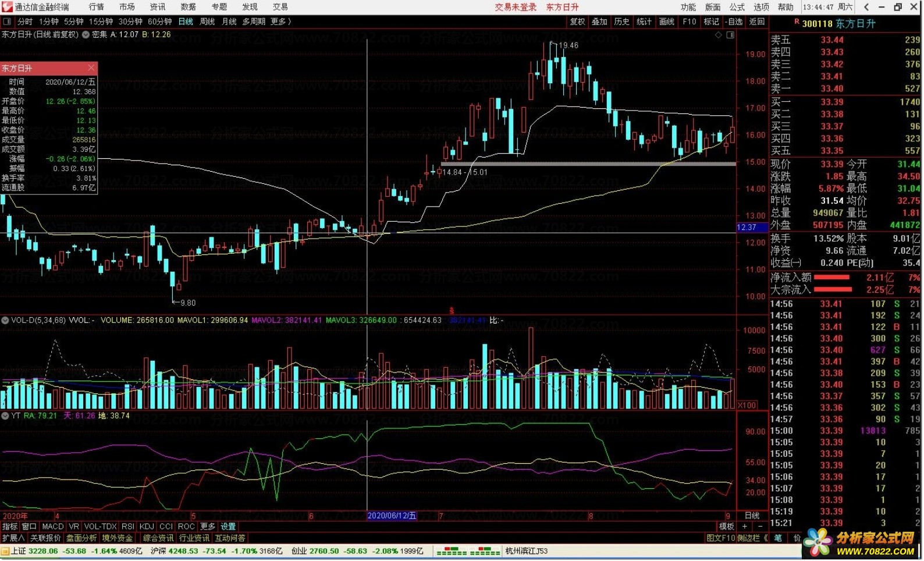Viewport: 924px width, 561px height.
Task: Switch to 分时 period view
Action: (25, 22)
